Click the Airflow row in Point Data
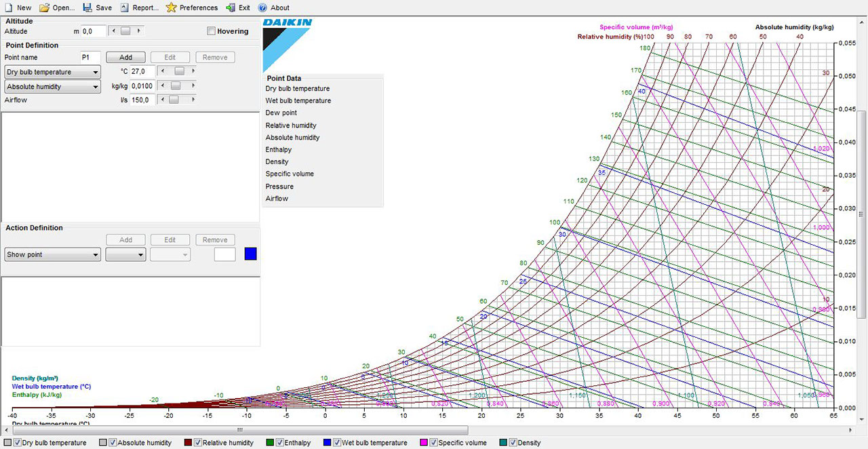This screenshot has width=868, height=449. click(277, 199)
